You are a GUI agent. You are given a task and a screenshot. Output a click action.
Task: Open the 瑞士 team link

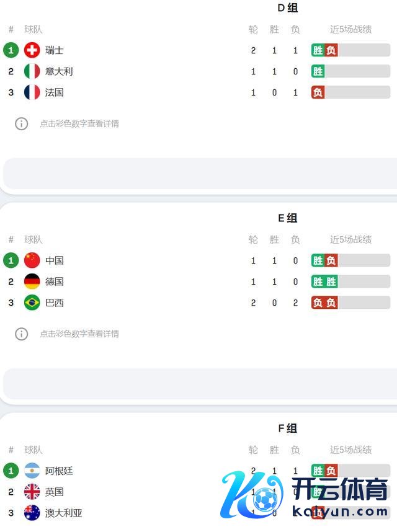55,50
